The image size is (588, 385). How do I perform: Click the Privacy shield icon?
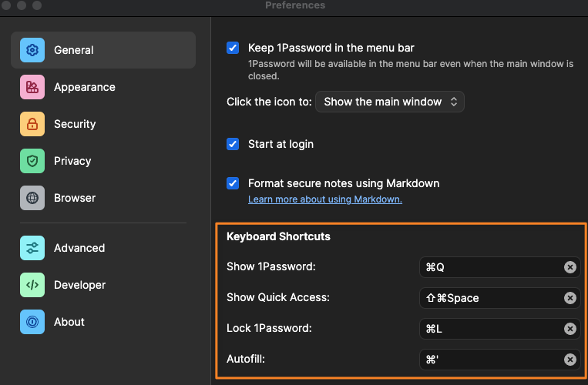32,161
